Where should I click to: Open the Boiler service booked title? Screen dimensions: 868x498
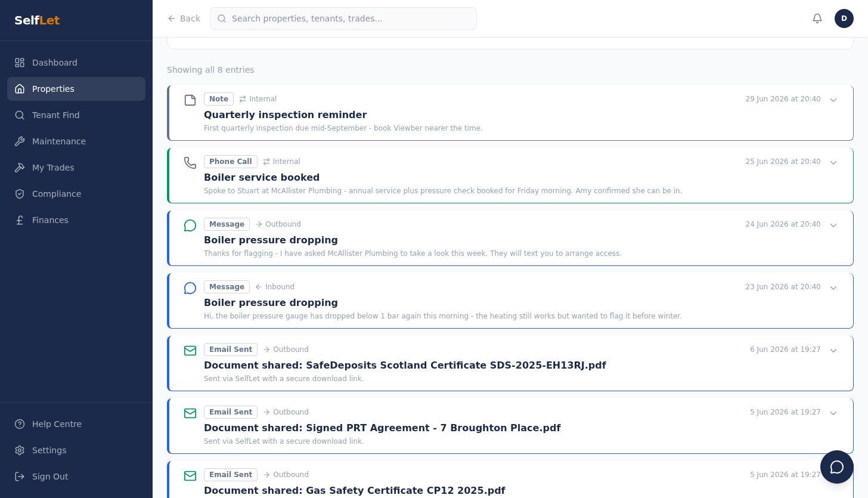(262, 177)
